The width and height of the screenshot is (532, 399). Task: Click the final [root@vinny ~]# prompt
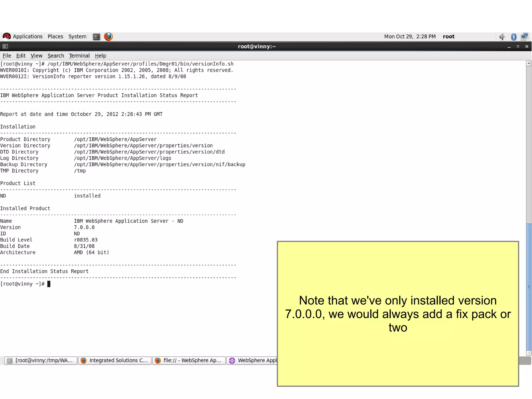(22, 284)
